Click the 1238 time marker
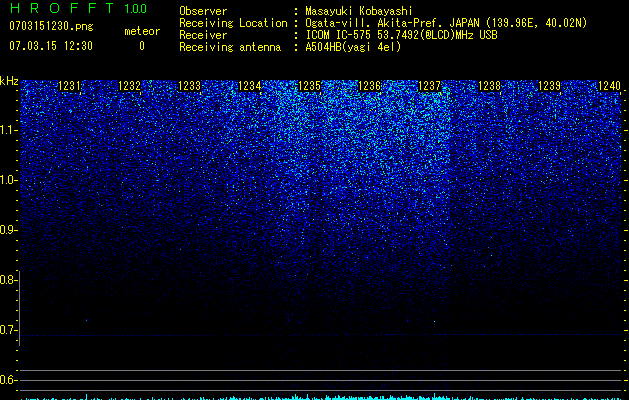The height and width of the screenshot is (400, 629). point(489,86)
